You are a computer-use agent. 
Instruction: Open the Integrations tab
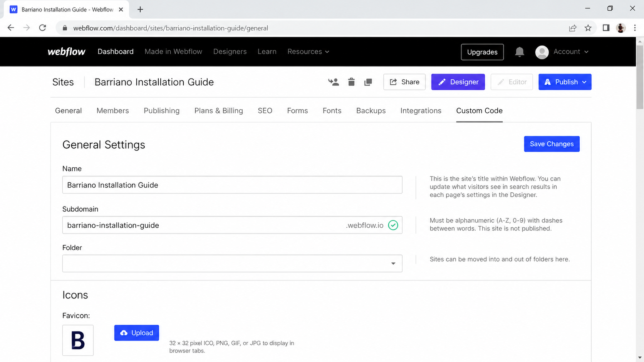pos(421,111)
